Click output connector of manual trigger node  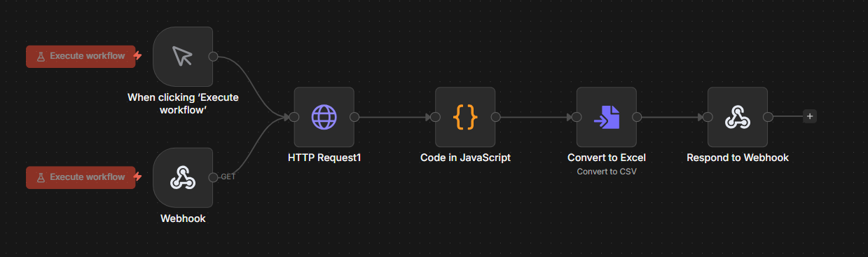click(x=214, y=57)
